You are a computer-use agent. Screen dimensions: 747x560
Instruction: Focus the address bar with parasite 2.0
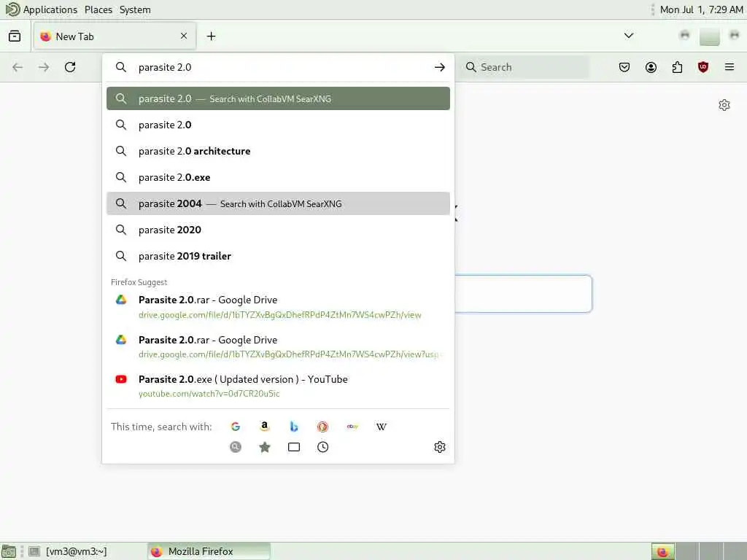[x=278, y=67]
